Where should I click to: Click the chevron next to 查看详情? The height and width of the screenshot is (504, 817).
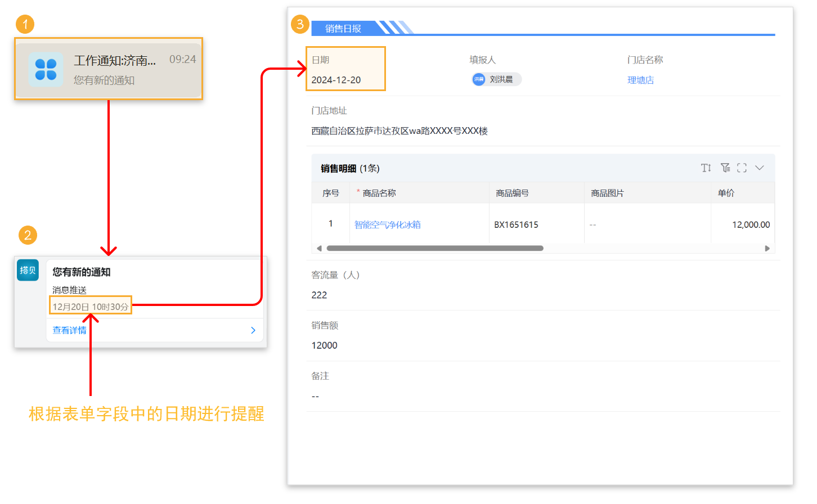(x=253, y=330)
